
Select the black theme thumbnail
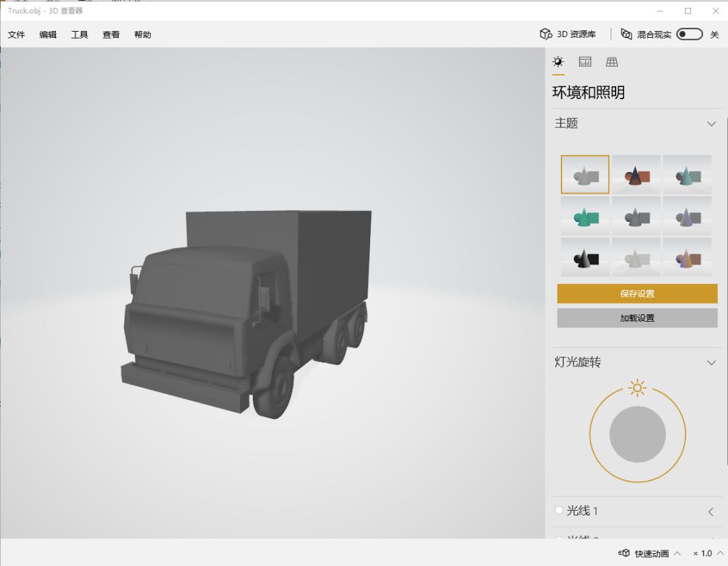pos(585,257)
